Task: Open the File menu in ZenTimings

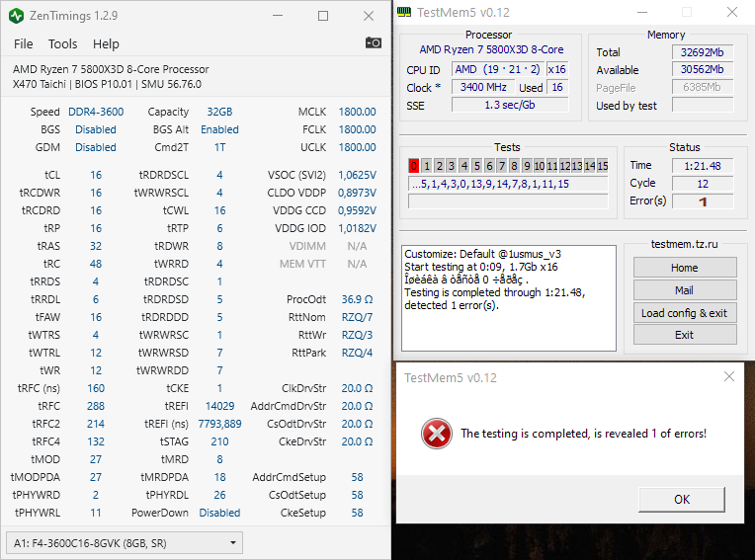Action: [x=23, y=44]
